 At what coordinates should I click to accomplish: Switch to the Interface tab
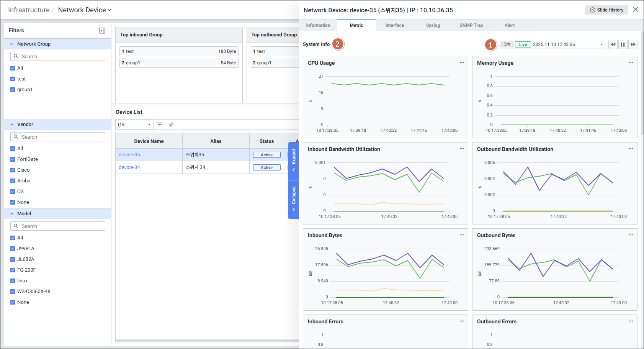(x=394, y=25)
